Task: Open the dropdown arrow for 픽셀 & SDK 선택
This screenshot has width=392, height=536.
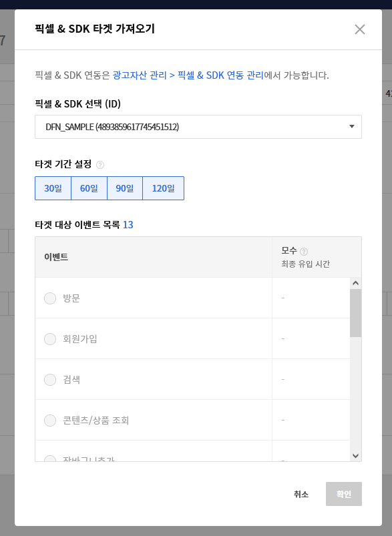Action: [x=352, y=126]
